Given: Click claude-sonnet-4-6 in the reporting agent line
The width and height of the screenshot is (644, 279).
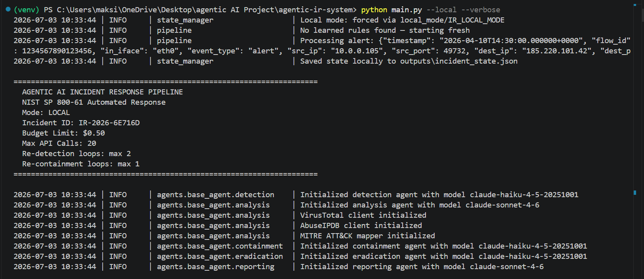Looking at the screenshot, I should pos(507,267).
